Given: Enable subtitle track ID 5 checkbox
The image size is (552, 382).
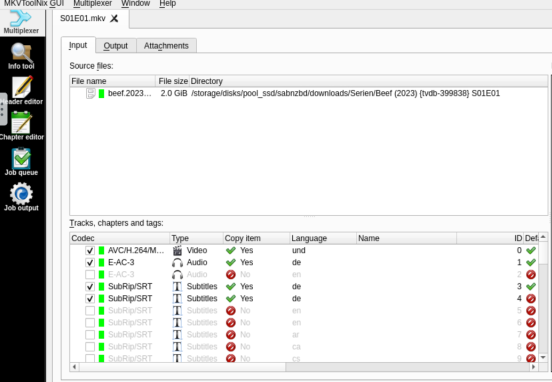Looking at the screenshot, I should [x=90, y=311].
